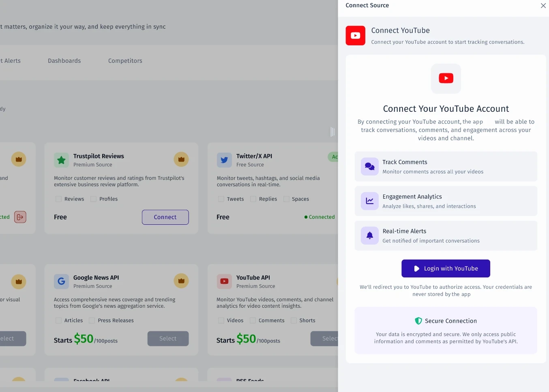Click the panel resize handle on the drawer edge
This screenshot has width=549, height=392.
coord(332,132)
